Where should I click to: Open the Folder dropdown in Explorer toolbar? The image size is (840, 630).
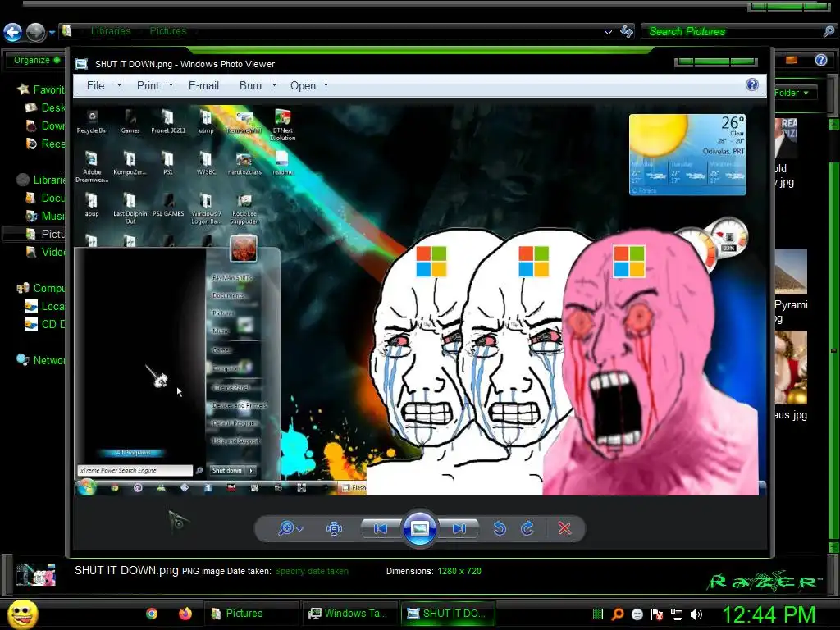pyautogui.click(x=792, y=93)
